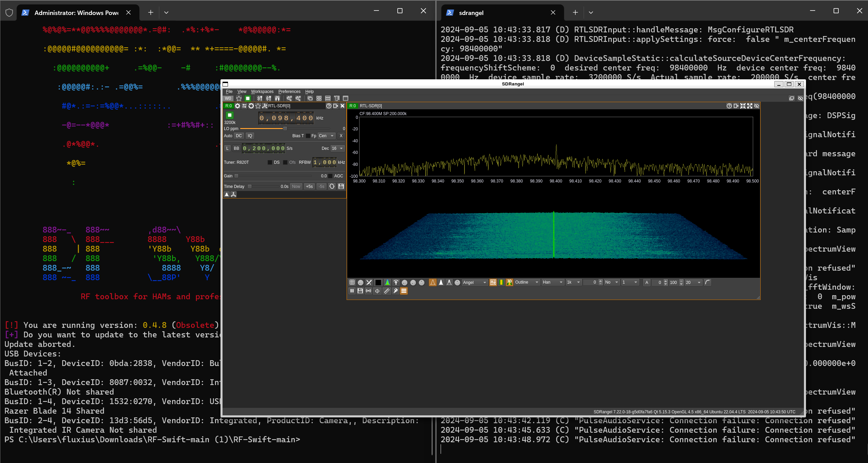Click the change device swap-arrows icon
Screen dimensions: 868x463
pos(244,106)
